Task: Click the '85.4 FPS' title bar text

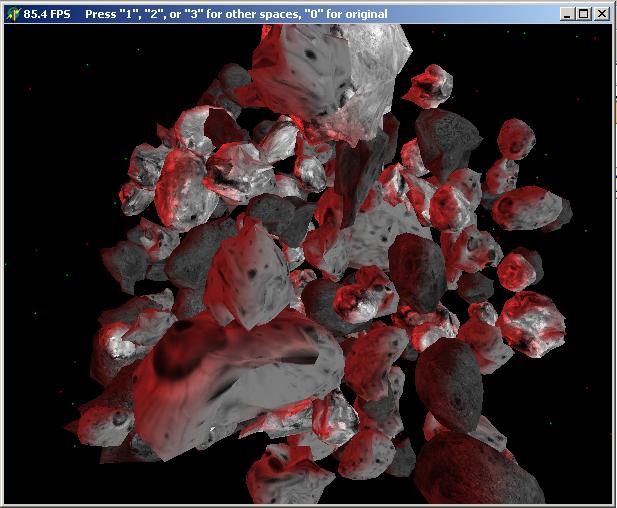Action: click(47, 15)
